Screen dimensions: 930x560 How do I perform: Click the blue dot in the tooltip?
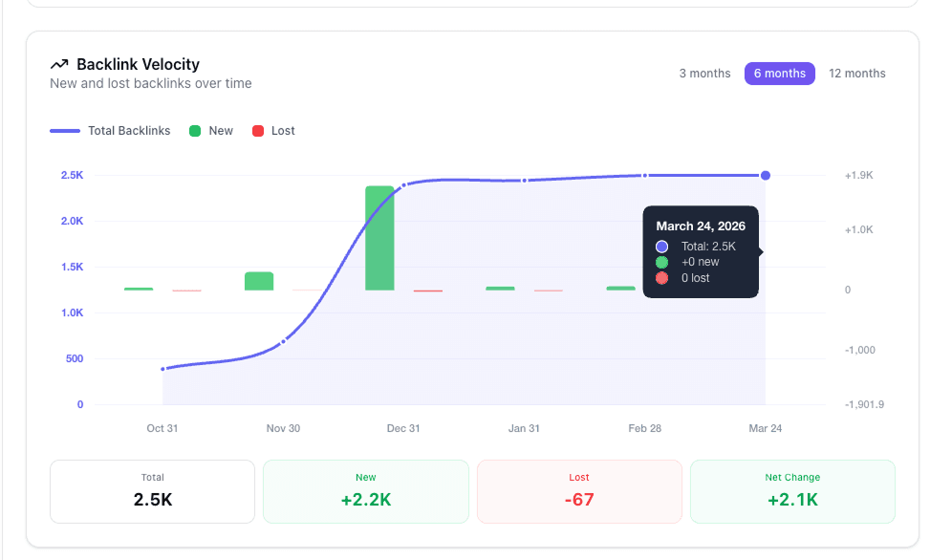pyautogui.click(x=660, y=246)
